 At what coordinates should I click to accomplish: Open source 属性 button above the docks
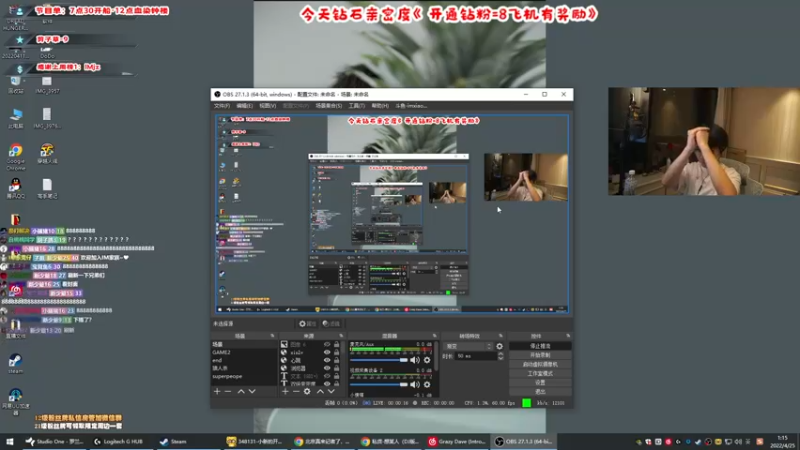coord(307,323)
